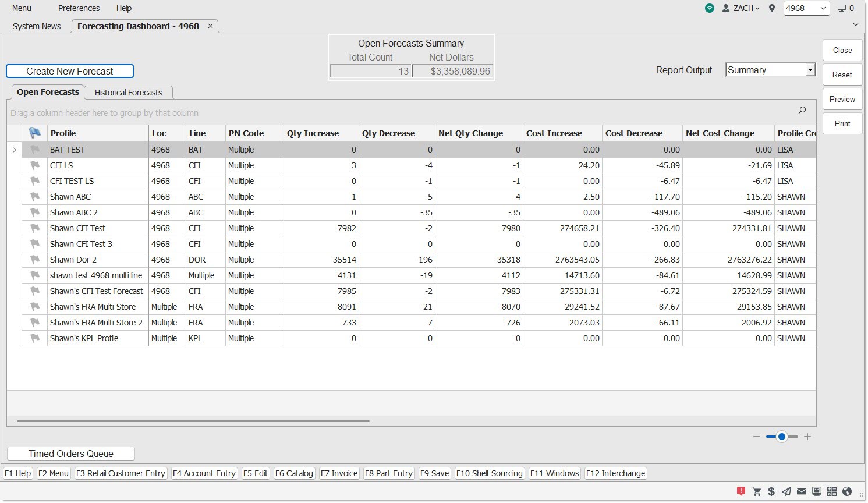This screenshot has width=868, height=503.
Task: Switch to Historical Forecasts tab
Action: pyautogui.click(x=128, y=93)
